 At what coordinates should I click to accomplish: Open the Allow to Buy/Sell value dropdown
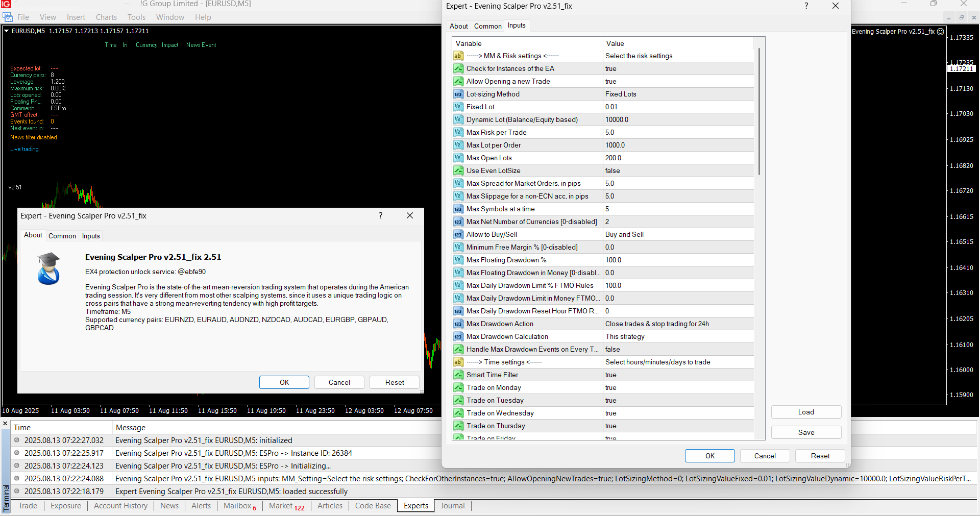tap(678, 235)
